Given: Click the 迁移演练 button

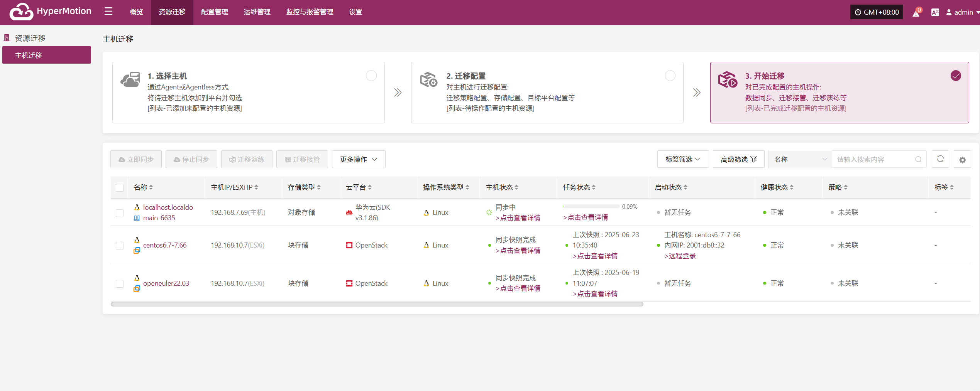Looking at the screenshot, I should coord(247,159).
